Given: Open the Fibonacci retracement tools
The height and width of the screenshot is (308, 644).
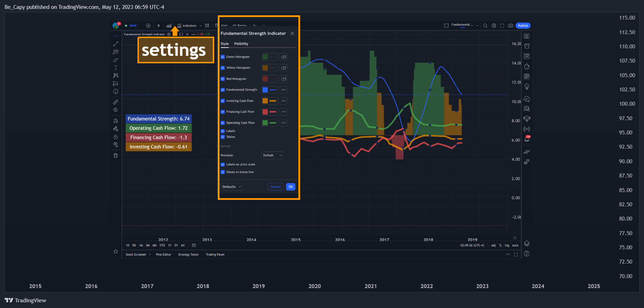Looking at the screenshot, I should pyautogui.click(x=115, y=52).
